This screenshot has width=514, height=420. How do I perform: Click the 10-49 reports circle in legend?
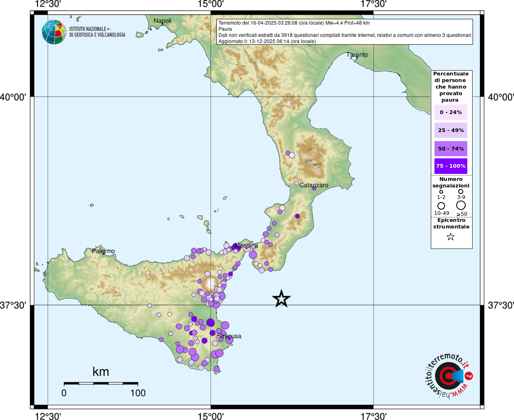pos(441,205)
